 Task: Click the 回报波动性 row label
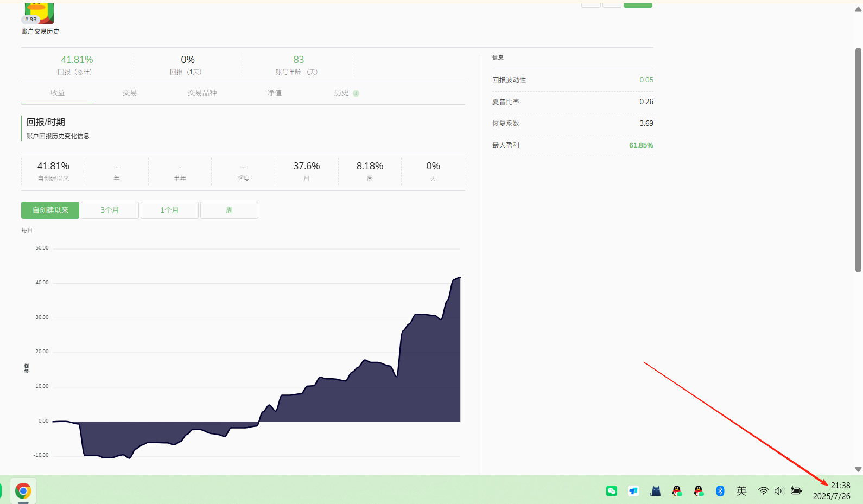pos(509,80)
